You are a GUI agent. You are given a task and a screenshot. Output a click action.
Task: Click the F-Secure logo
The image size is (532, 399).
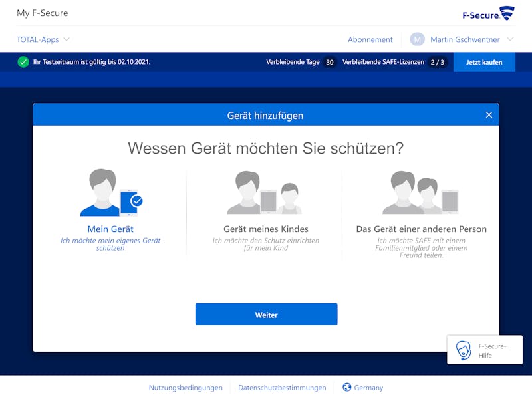tap(488, 13)
